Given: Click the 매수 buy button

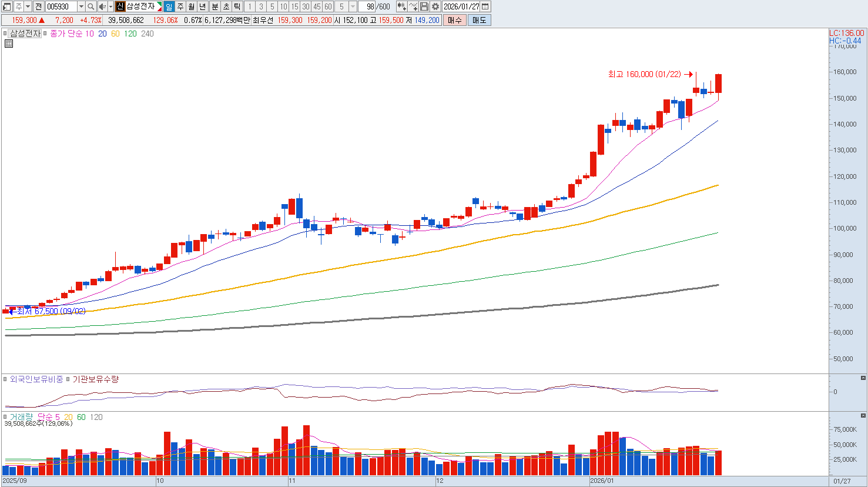Looking at the screenshot, I should (x=455, y=20).
